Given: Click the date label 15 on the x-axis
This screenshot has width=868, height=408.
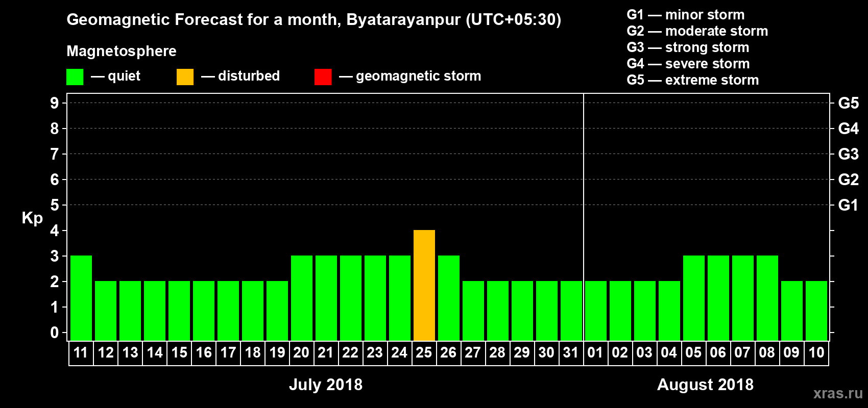Looking at the screenshot, I should pos(179,353).
